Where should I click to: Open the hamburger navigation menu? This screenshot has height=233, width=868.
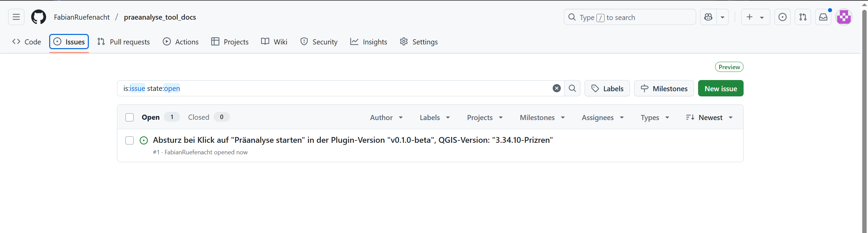(16, 17)
